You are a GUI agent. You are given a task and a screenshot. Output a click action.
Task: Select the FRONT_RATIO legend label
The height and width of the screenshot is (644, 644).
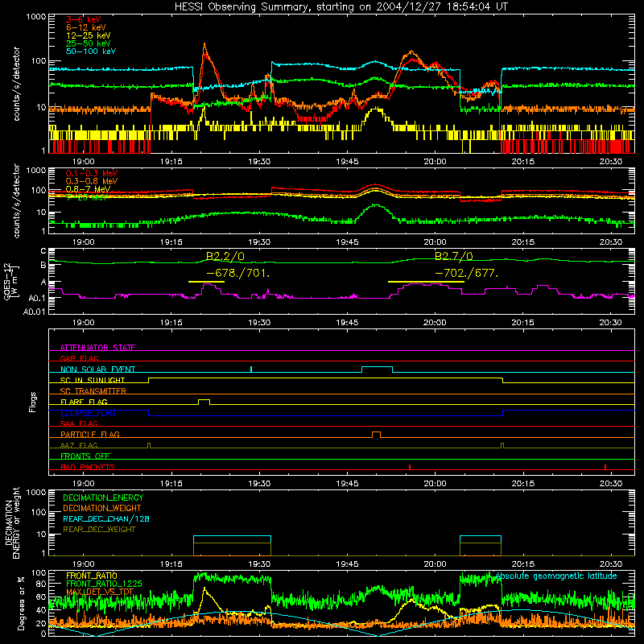[x=91, y=576]
